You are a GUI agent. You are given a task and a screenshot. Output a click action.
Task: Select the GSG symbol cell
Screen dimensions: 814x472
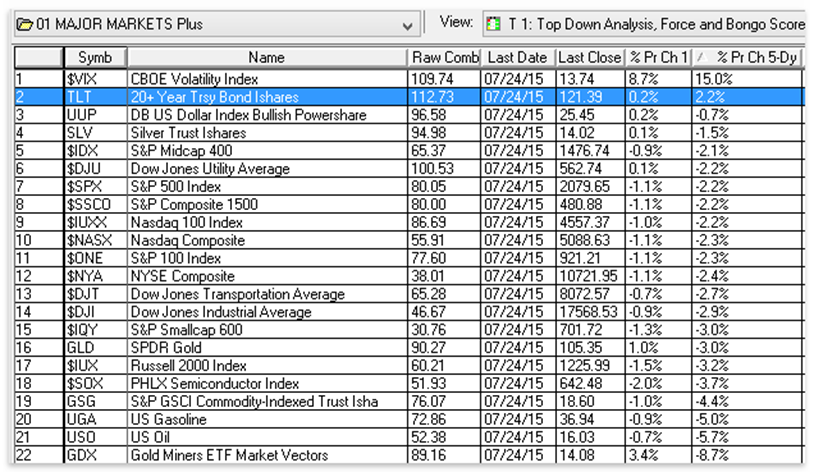[96, 401]
